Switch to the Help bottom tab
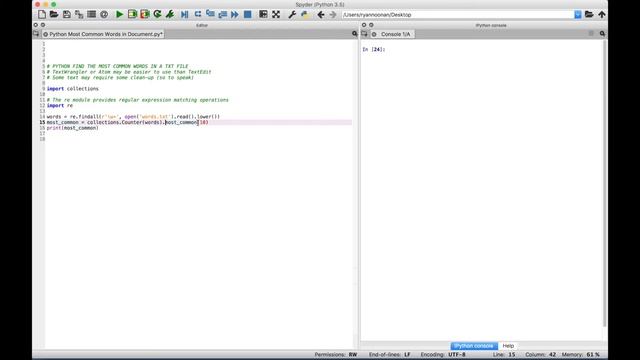Viewport: 640px width, 360px height. [508, 346]
